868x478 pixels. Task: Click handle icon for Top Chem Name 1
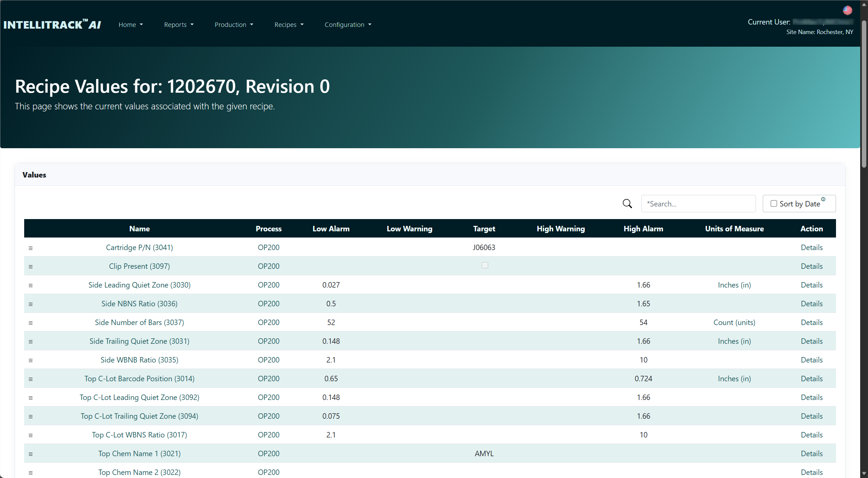click(x=31, y=454)
